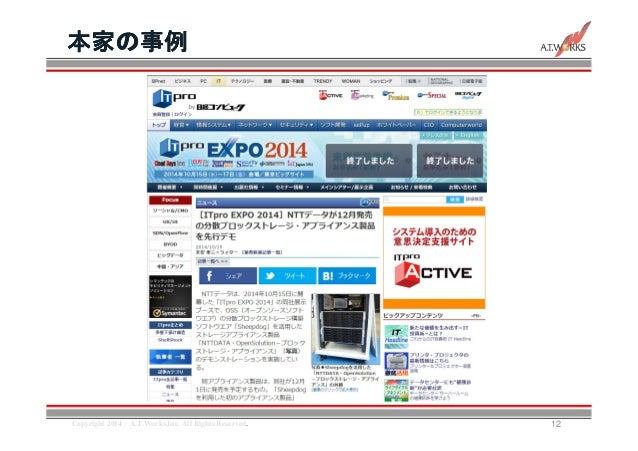Tweet the article with the Twitter button
Image resolution: width=638 pixels, height=451 pixels.
pyautogui.click(x=287, y=276)
